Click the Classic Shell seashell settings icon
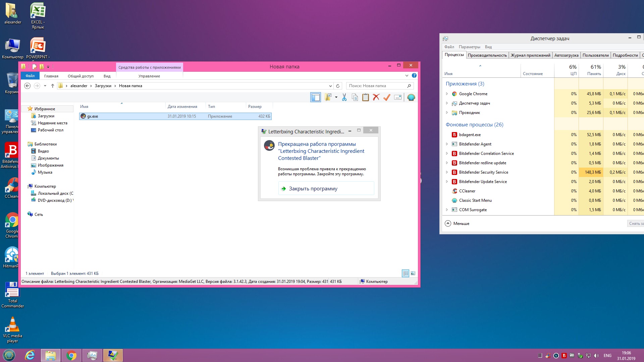This screenshot has width=644, height=362. point(411,98)
